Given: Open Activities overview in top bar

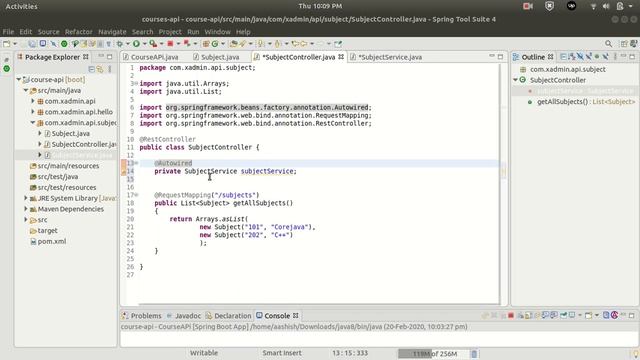Looking at the screenshot, I should (x=21, y=6).
